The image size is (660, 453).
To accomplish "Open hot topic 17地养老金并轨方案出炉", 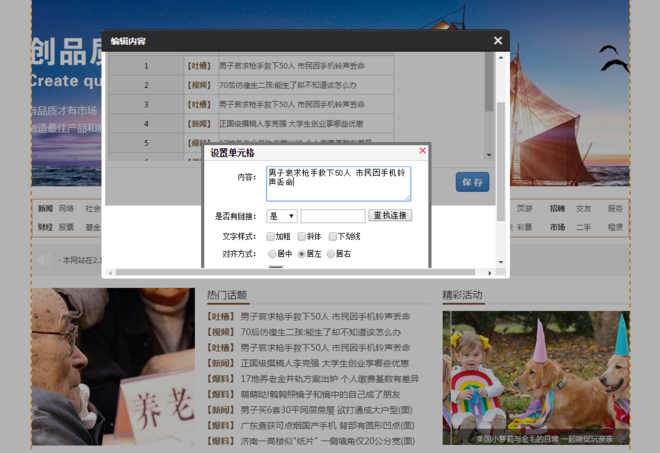I will [330, 379].
